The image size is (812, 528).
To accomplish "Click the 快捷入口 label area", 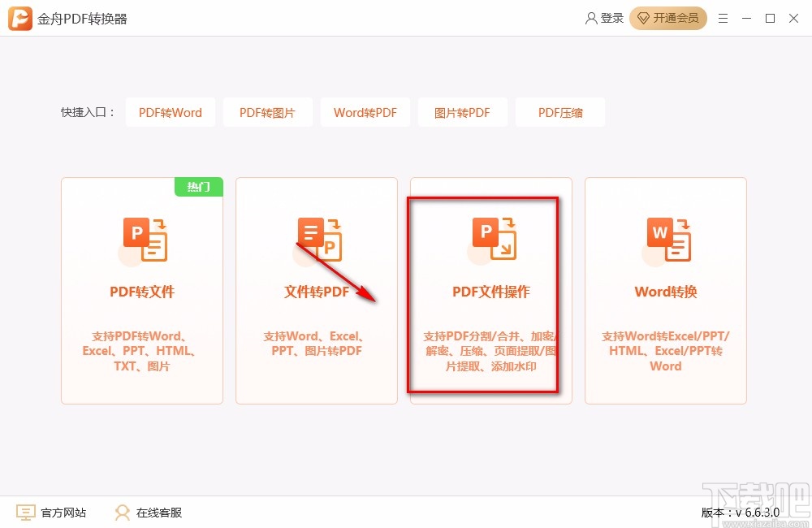I will point(88,112).
